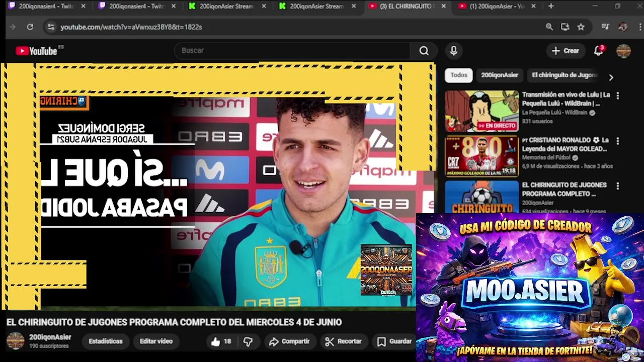The width and height of the screenshot is (644, 362).
Task: Open Cristiano Ronaldo 19:18 video thumbnail
Action: pos(481,156)
